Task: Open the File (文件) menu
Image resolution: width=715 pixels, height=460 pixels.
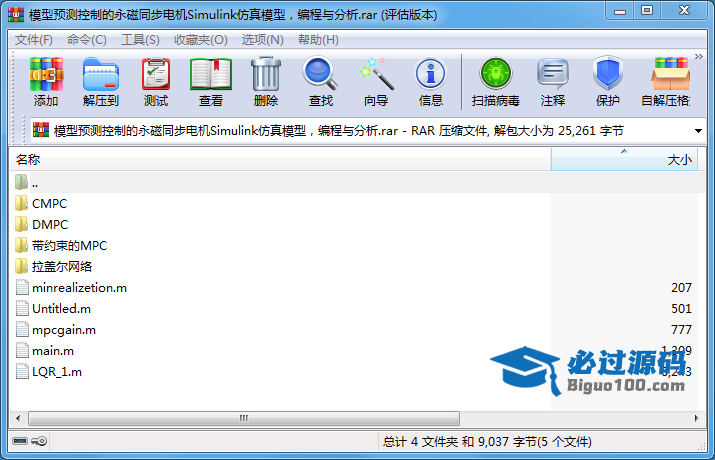Action: tap(34, 40)
